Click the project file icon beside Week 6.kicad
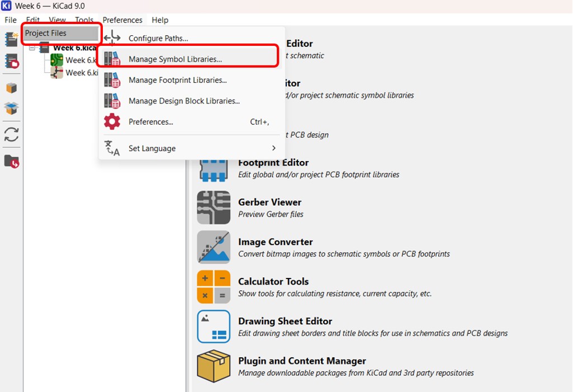Screen dimensions: 573x392 pyautogui.click(x=45, y=48)
